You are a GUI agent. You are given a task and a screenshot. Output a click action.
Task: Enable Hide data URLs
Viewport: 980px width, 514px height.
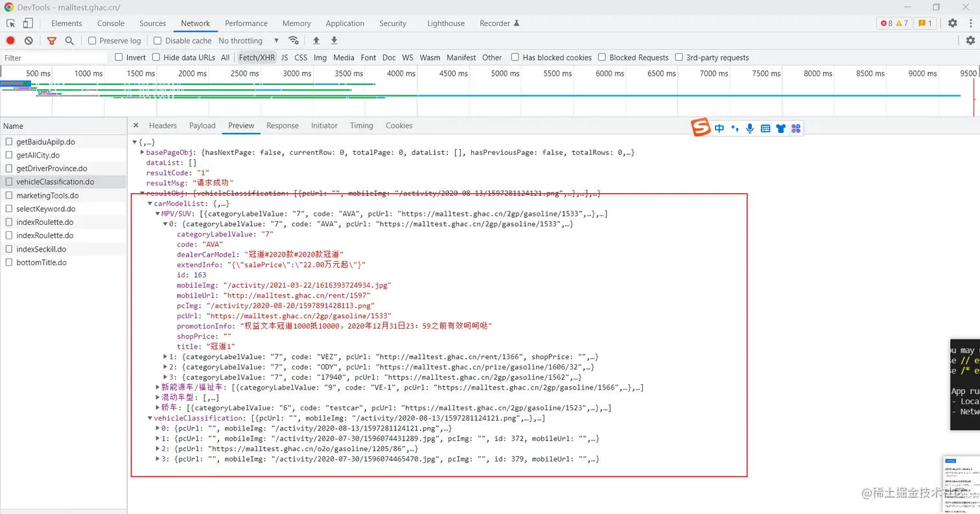(x=156, y=57)
